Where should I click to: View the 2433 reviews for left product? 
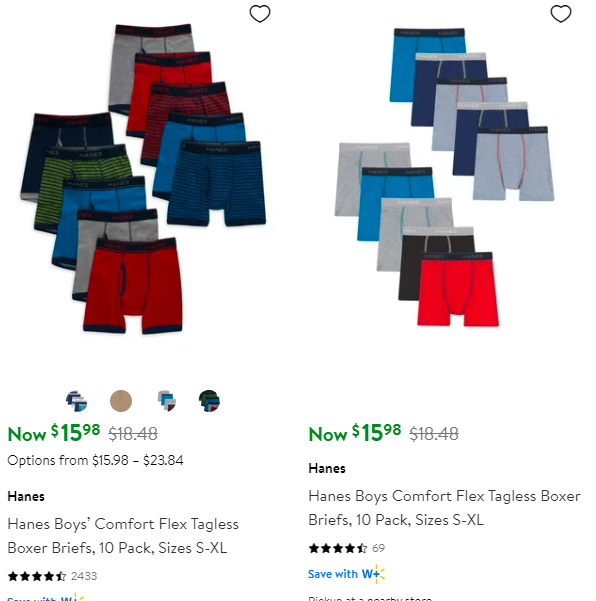84,576
